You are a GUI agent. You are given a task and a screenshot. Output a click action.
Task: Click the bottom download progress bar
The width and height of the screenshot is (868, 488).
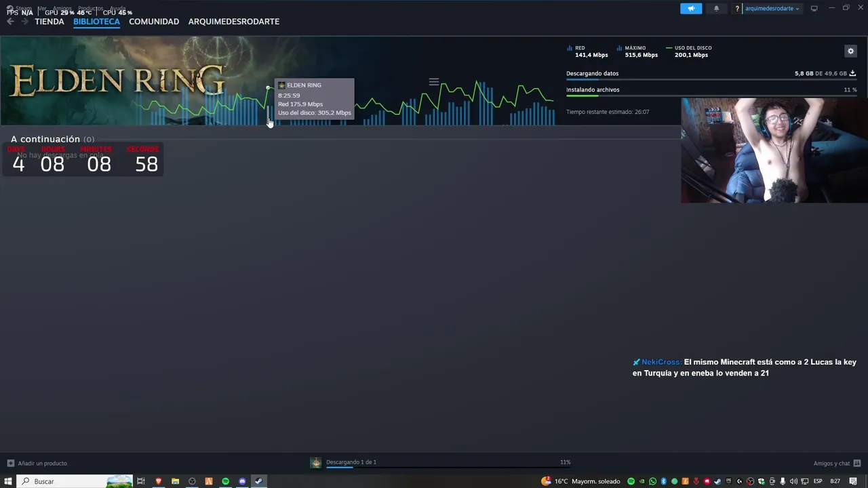tap(448, 467)
